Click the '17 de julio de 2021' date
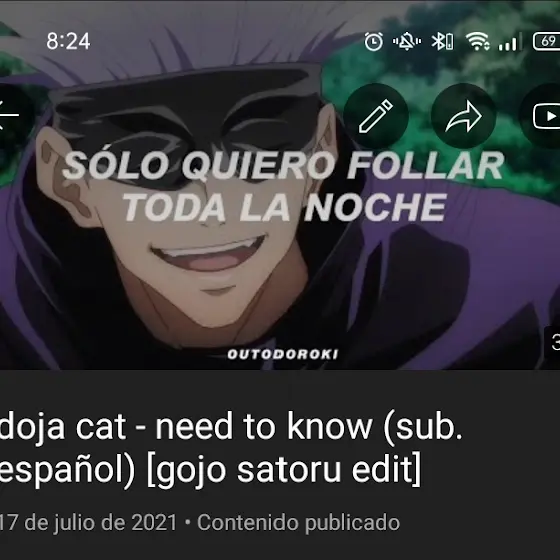The height and width of the screenshot is (560, 560). click(88, 522)
